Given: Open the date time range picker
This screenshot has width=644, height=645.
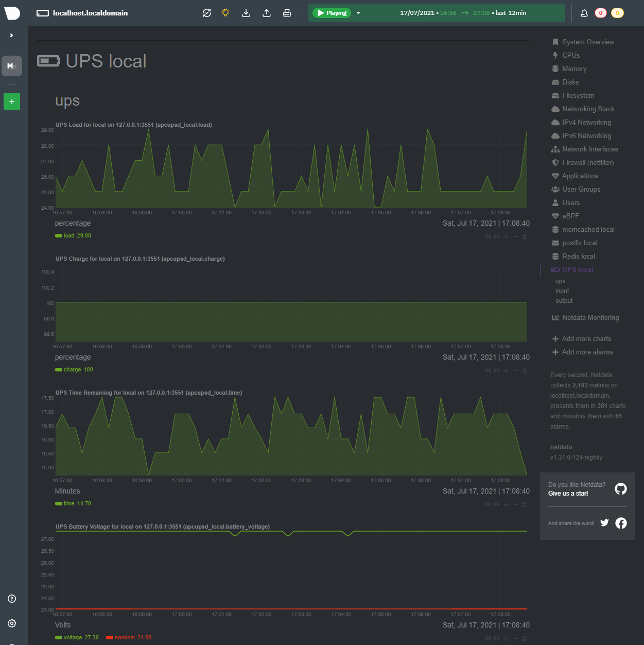Looking at the screenshot, I should pyautogui.click(x=462, y=13).
